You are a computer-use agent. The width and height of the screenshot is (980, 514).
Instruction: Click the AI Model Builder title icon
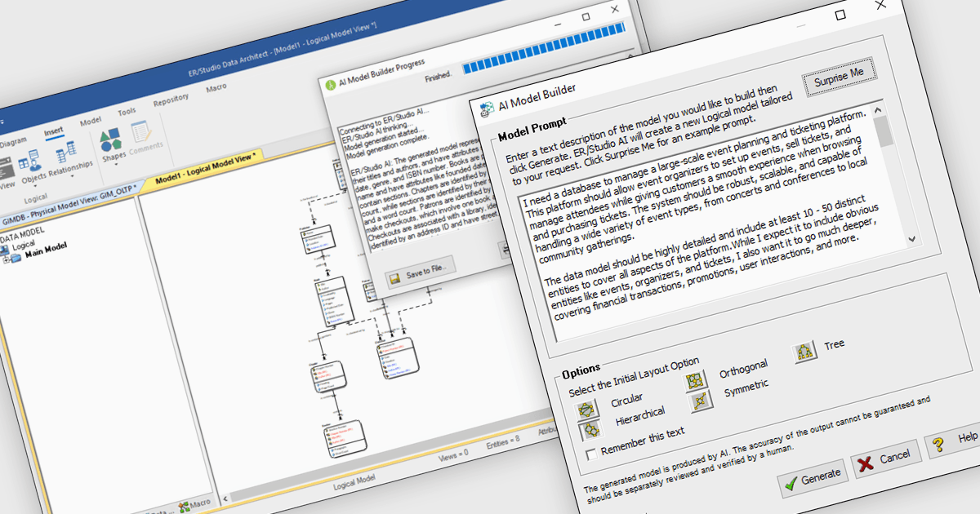point(487,108)
